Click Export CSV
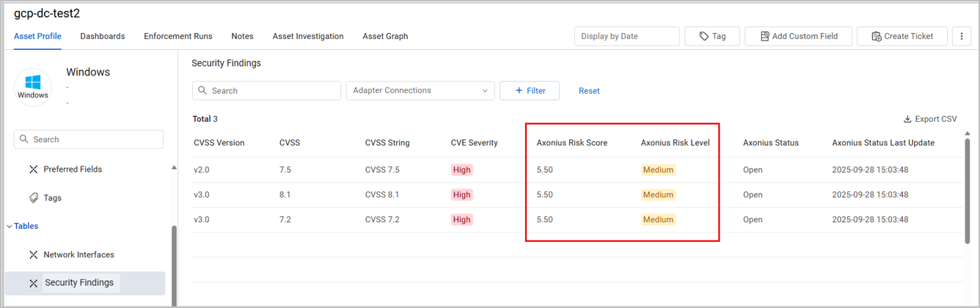 [930, 119]
